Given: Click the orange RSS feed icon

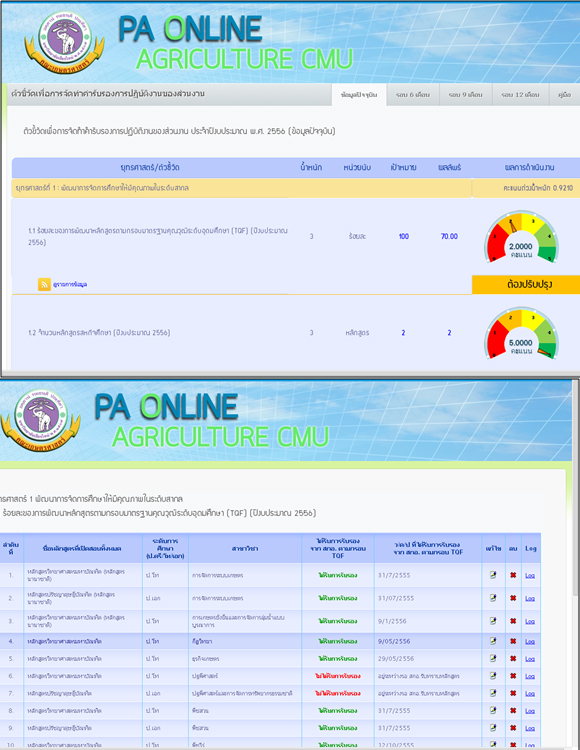Looking at the screenshot, I should [x=44, y=284].
